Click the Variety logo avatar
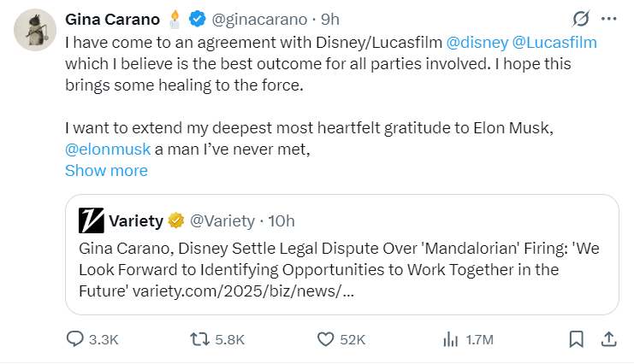The image size is (634, 364). 92,221
